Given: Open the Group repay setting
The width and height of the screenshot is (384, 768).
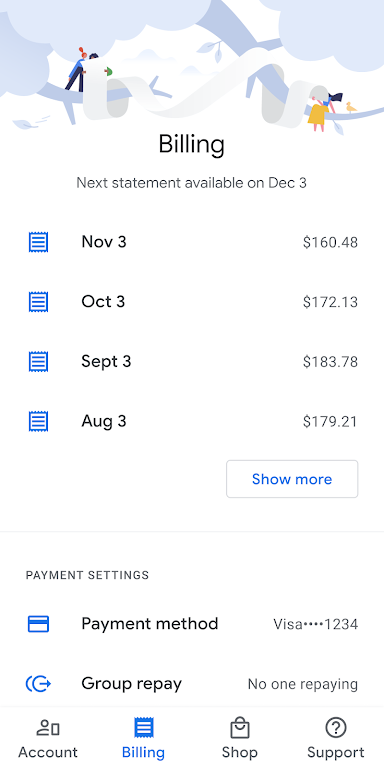Looking at the screenshot, I should 192,683.
